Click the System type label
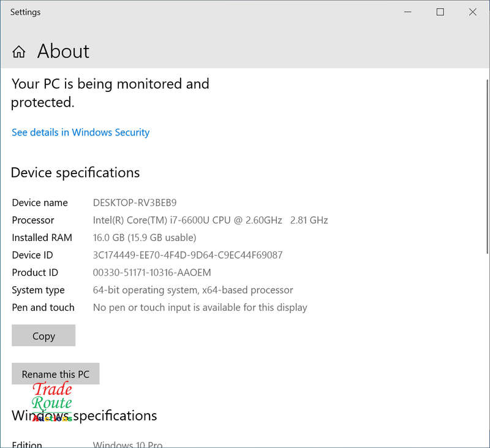Image resolution: width=490 pixels, height=448 pixels. pos(38,290)
